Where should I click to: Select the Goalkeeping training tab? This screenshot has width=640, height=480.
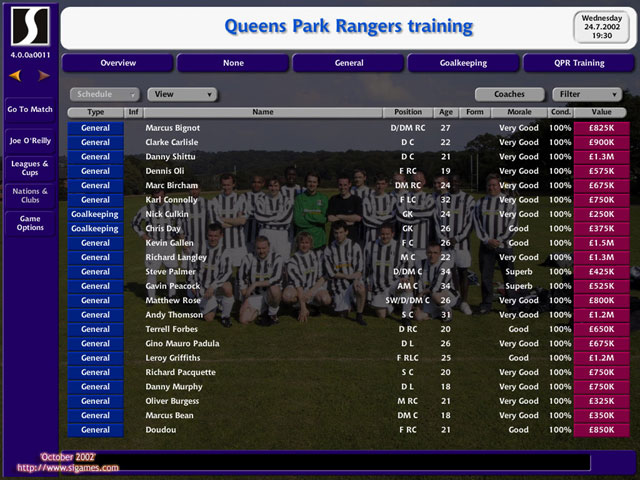click(x=463, y=63)
